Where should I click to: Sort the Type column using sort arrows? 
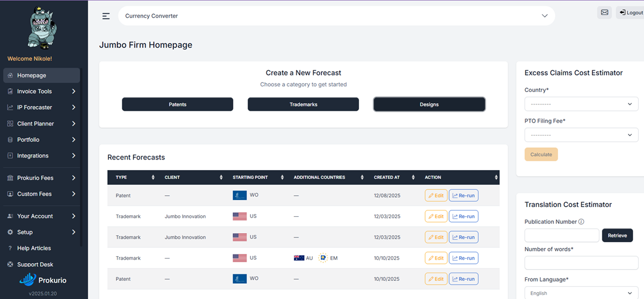(x=153, y=178)
